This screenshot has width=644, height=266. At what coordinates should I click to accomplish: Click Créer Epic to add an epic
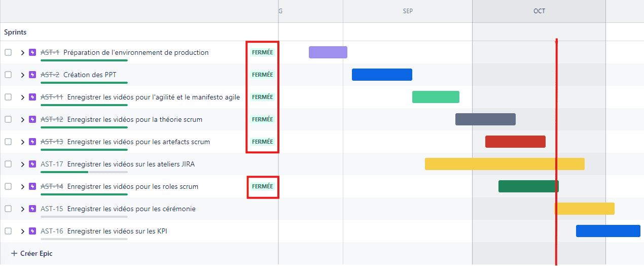(x=36, y=253)
